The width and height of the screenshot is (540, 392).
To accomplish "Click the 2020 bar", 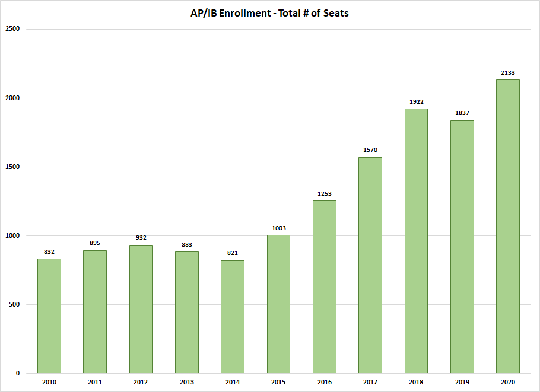I will pos(508,227).
